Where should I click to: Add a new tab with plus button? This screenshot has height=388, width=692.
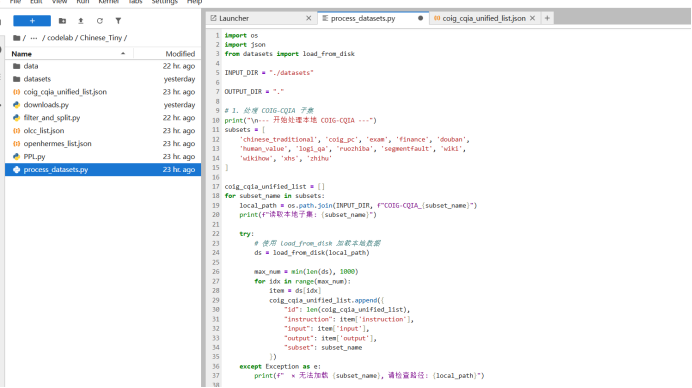point(547,18)
